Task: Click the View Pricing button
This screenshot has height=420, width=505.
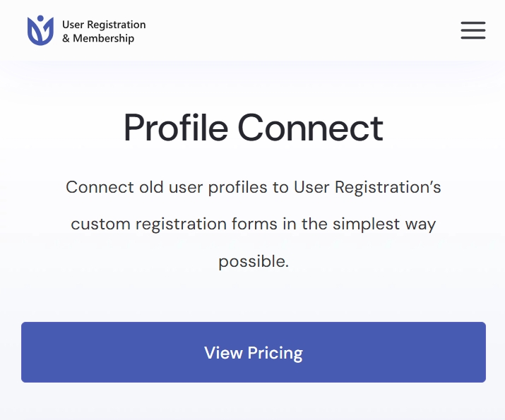Action: tap(254, 352)
